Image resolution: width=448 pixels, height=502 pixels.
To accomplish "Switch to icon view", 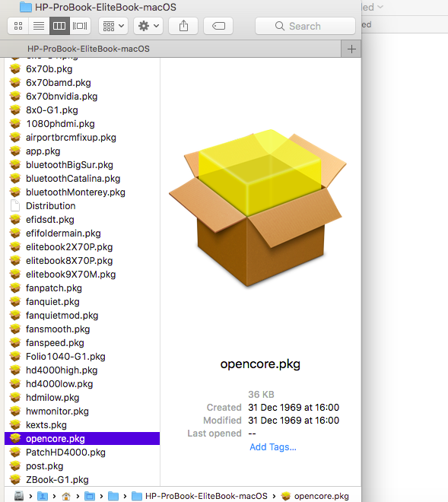I will click(18, 26).
